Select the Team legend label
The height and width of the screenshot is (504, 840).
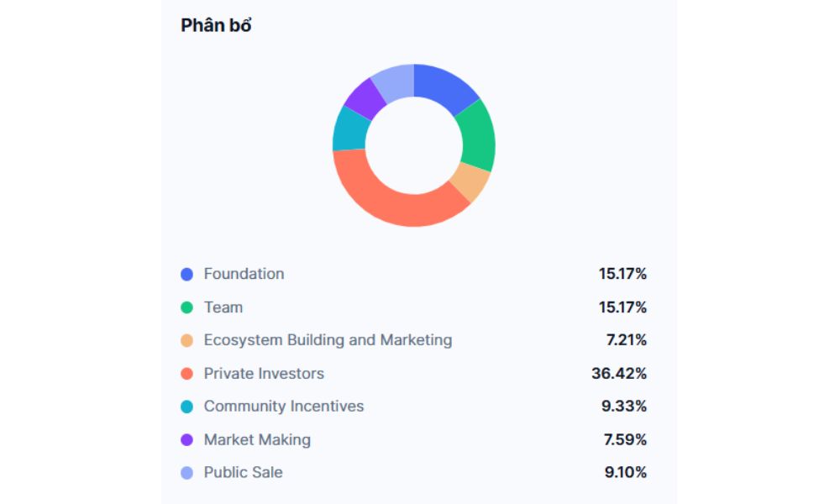(x=223, y=307)
